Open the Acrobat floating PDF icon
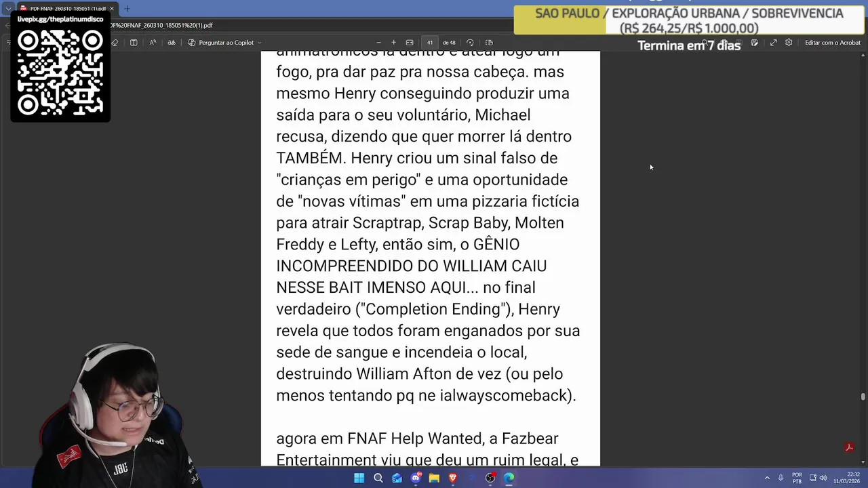Image resolution: width=868 pixels, height=488 pixels. (x=849, y=447)
